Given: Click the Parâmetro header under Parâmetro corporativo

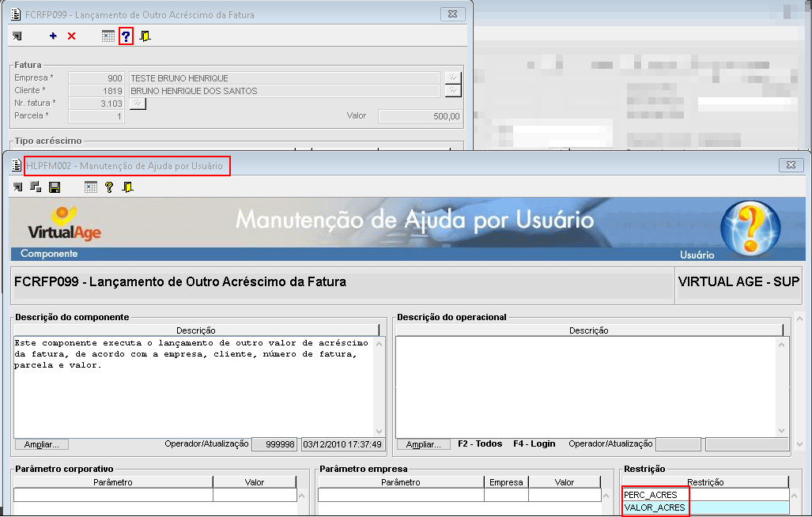Looking at the screenshot, I should 113,481.
